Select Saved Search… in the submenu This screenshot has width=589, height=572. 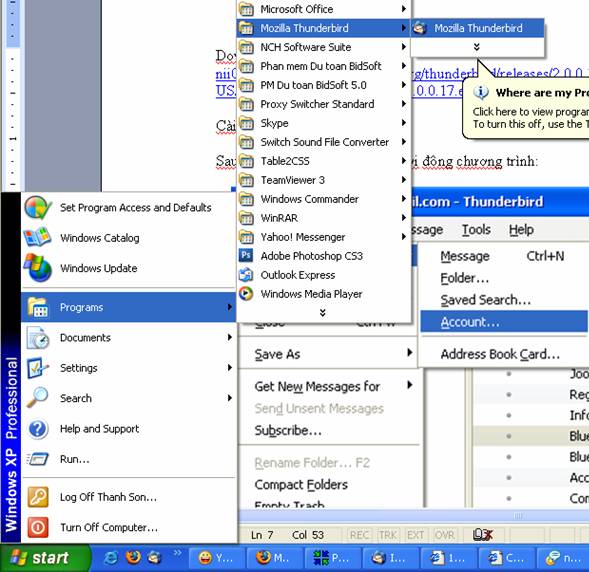point(504,300)
